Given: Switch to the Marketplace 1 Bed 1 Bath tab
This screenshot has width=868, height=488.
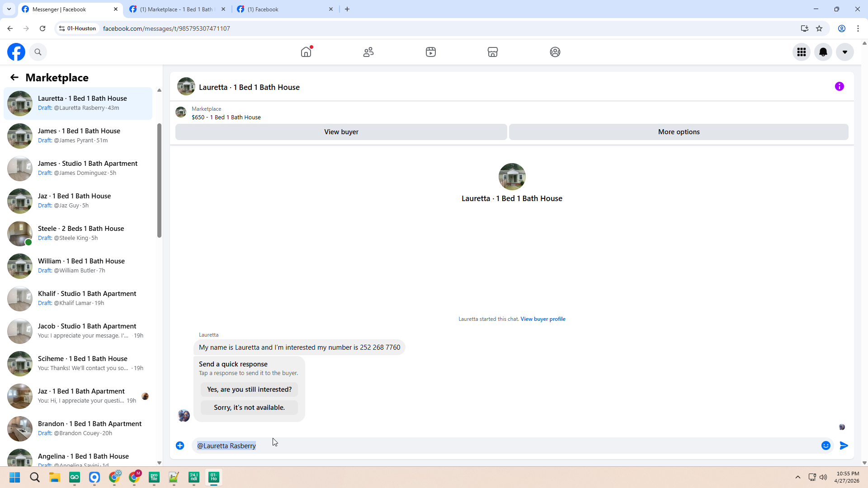Looking at the screenshot, I should click(x=176, y=9).
